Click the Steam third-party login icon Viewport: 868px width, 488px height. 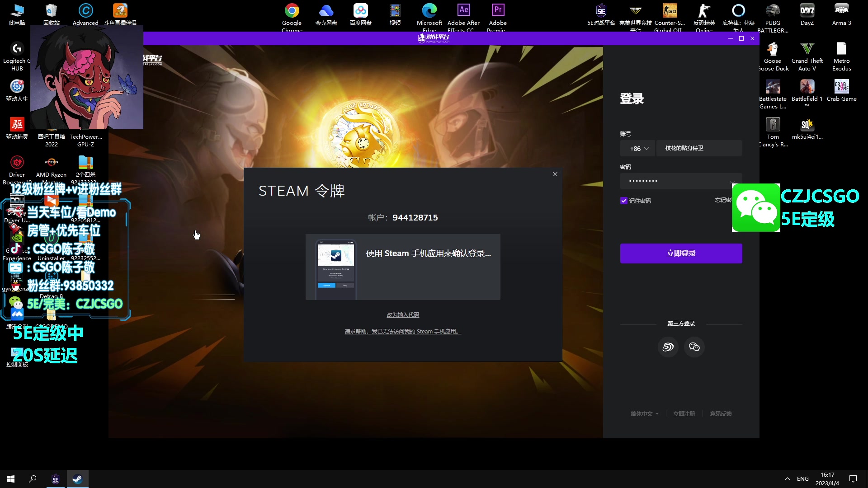tap(668, 347)
